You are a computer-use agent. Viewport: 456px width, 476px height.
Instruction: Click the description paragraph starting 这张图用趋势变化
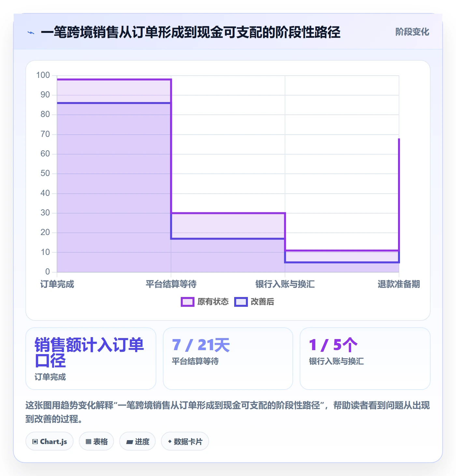click(228, 412)
